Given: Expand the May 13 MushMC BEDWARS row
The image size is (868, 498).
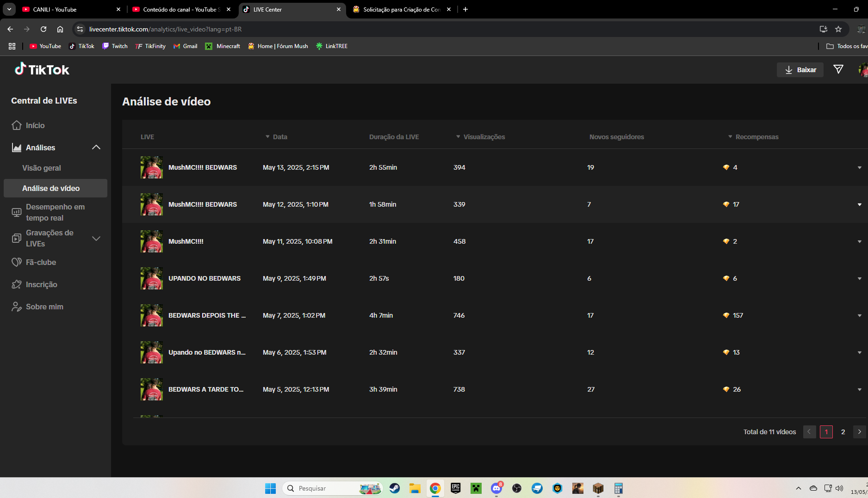Looking at the screenshot, I should pyautogui.click(x=859, y=167).
